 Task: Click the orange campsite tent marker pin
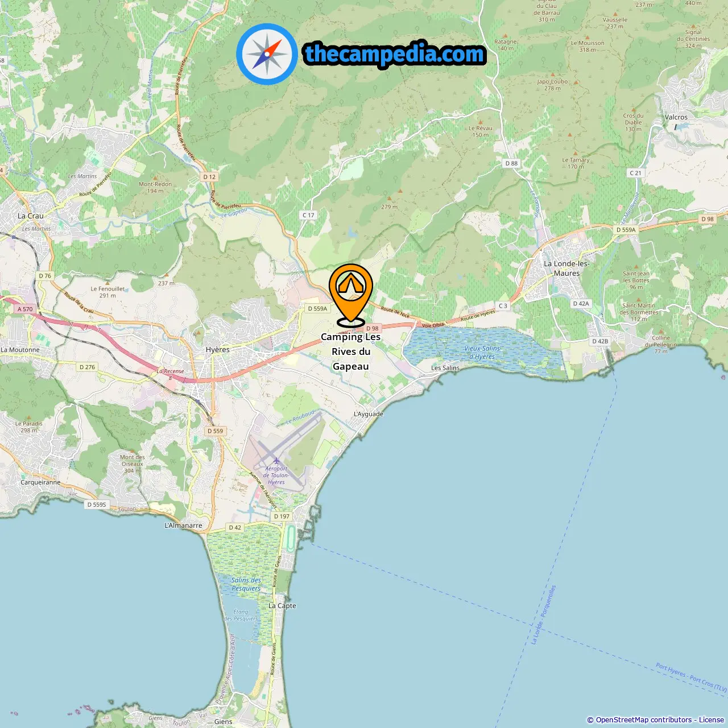pos(351,295)
